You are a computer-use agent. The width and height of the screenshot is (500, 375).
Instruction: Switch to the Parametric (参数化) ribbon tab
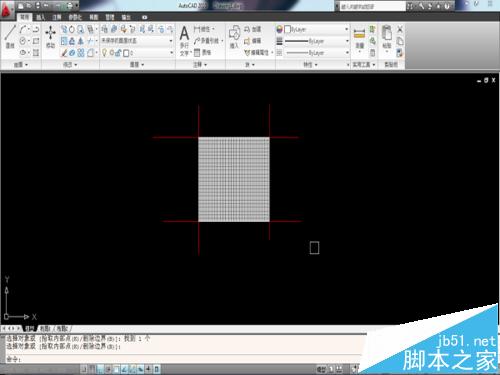tap(75, 17)
